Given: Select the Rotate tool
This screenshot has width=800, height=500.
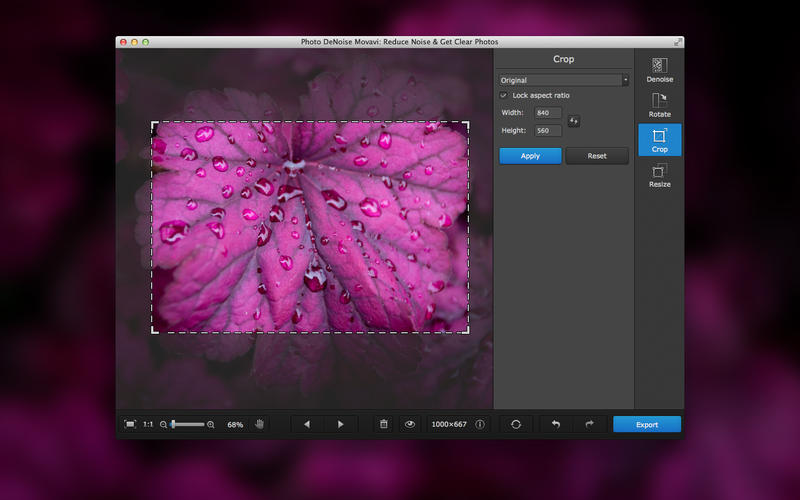Looking at the screenshot, I should [659, 105].
